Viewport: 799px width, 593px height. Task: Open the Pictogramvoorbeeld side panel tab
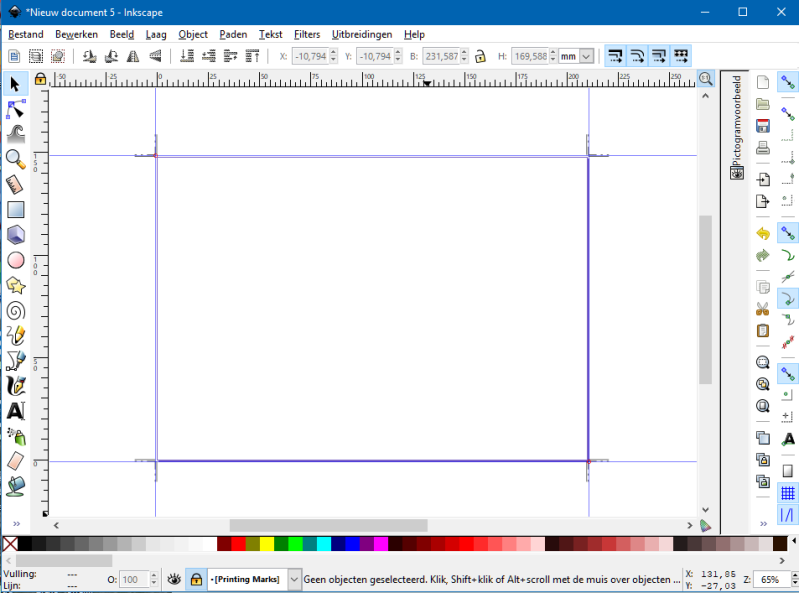tap(737, 118)
